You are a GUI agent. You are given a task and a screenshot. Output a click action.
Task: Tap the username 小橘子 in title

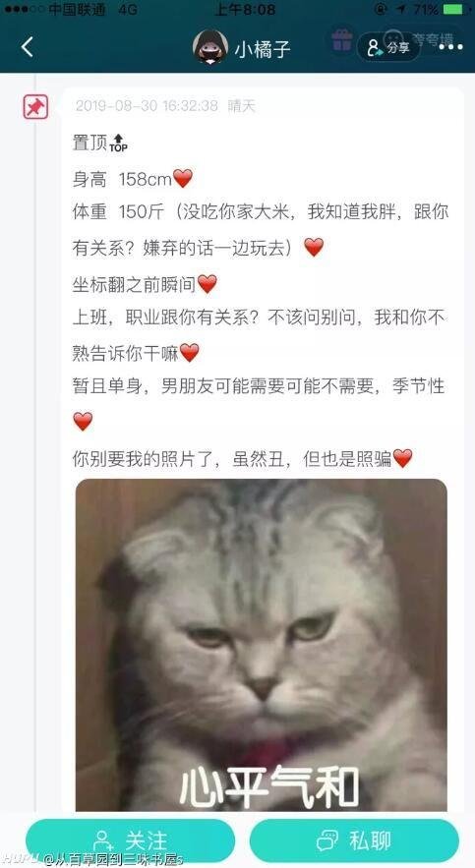(x=263, y=48)
